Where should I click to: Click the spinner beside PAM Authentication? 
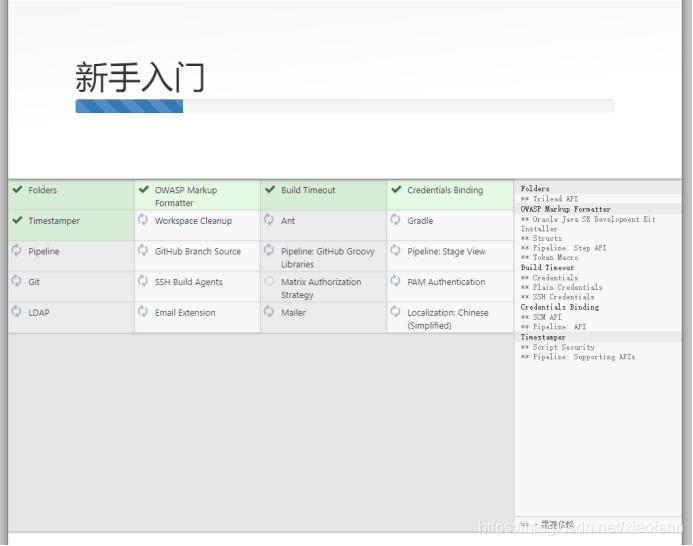pos(395,281)
